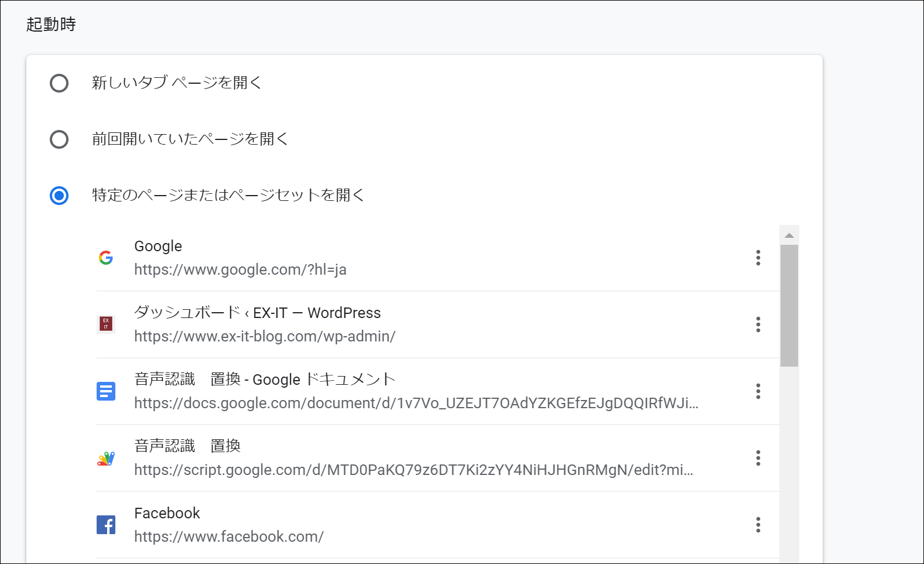Click the script.google.com URL text

pos(414,470)
